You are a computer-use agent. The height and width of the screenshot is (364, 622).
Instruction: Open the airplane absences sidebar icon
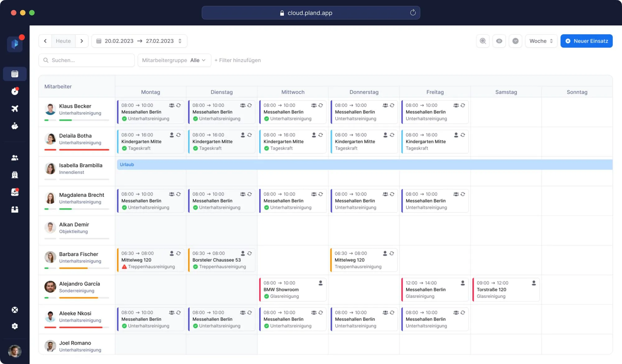click(15, 108)
